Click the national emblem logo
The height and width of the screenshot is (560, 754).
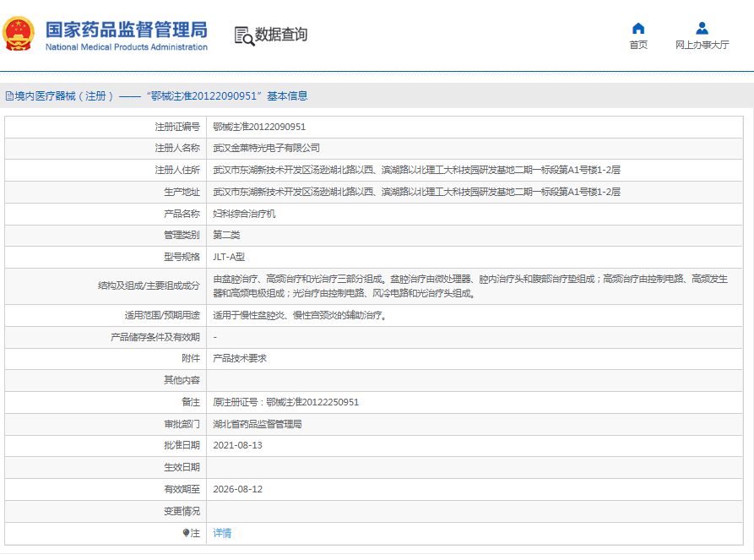(x=19, y=34)
